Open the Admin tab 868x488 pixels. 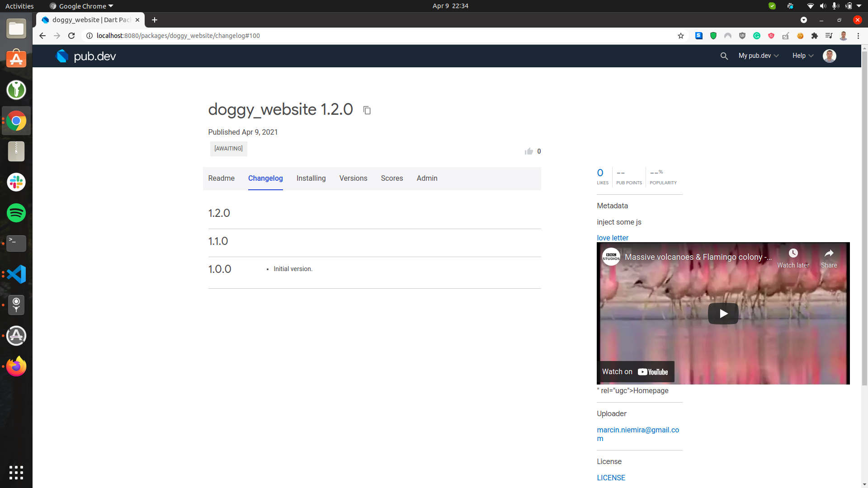point(427,178)
